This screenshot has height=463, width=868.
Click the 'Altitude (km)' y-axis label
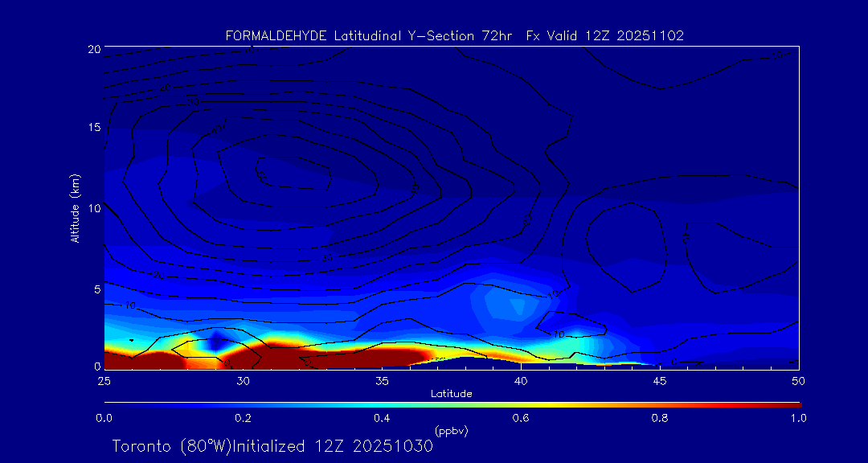(x=75, y=207)
